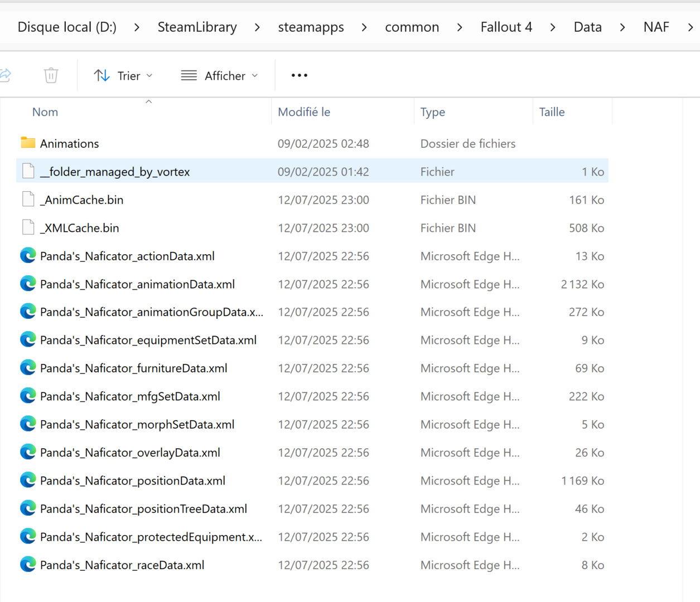Click the 09/02/2025 02:48 date cell
Screen dimensions: 700x602
(323, 144)
